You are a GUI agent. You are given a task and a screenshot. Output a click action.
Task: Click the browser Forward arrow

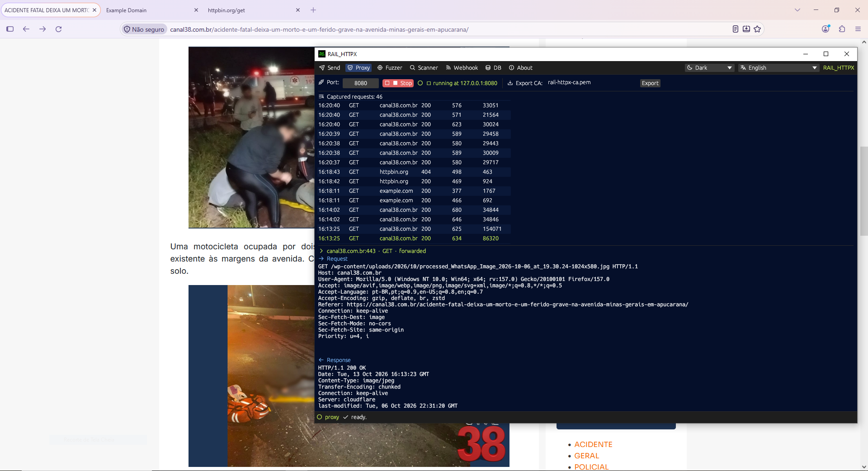click(x=42, y=29)
